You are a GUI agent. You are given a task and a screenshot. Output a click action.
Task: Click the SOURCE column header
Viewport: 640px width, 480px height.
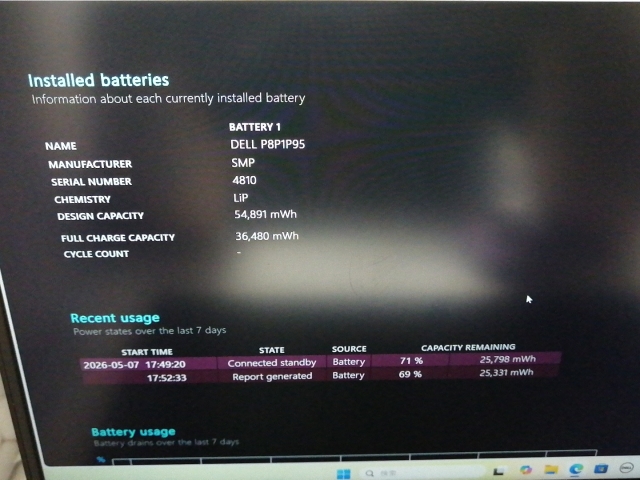[x=349, y=349]
